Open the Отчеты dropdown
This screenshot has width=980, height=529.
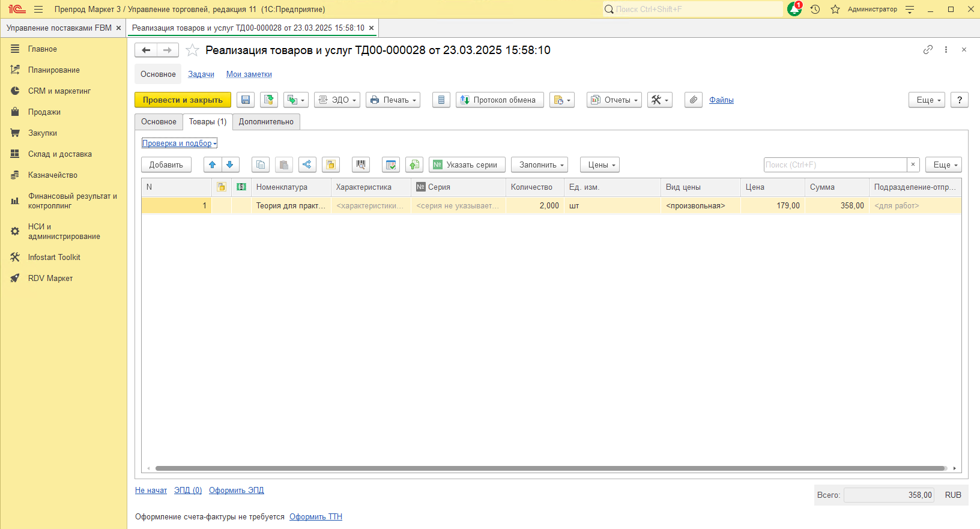pos(614,100)
